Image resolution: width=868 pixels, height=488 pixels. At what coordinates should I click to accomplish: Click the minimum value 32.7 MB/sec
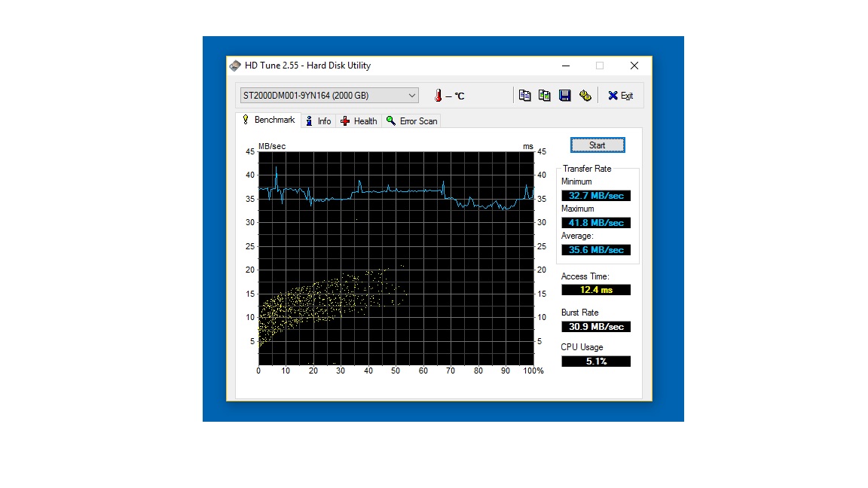(596, 195)
